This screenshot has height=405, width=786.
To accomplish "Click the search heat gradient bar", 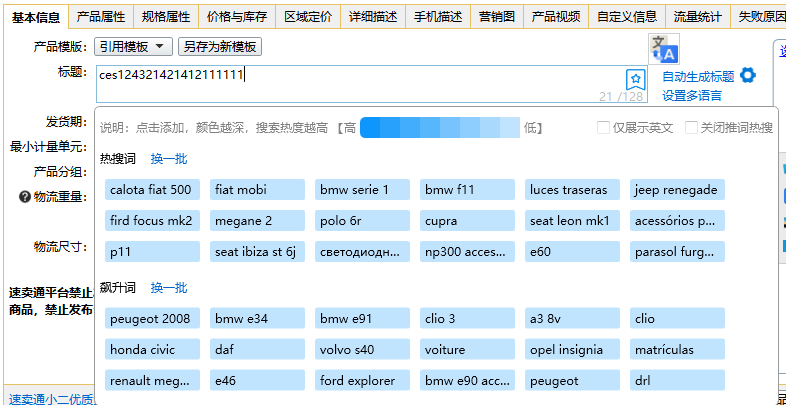I will (x=440, y=128).
